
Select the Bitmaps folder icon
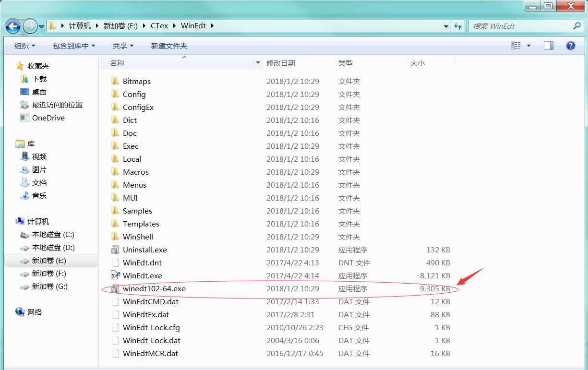(x=115, y=81)
